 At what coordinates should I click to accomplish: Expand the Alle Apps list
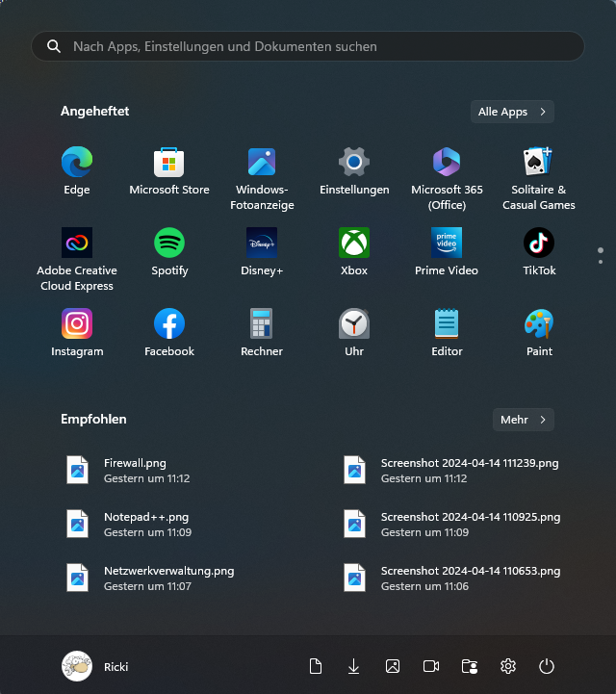pyautogui.click(x=512, y=112)
